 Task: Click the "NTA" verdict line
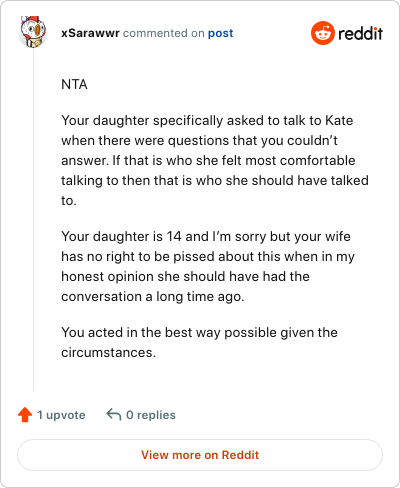pyautogui.click(x=74, y=84)
